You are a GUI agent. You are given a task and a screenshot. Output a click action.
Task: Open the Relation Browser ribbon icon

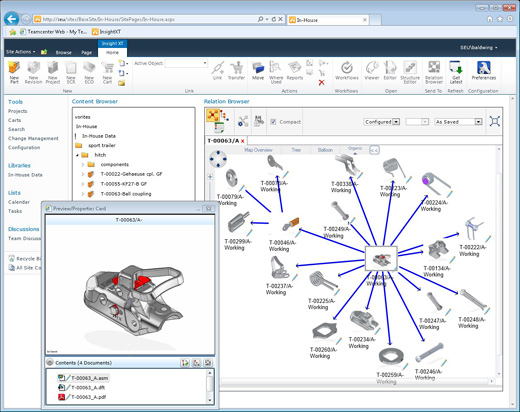coord(434,72)
